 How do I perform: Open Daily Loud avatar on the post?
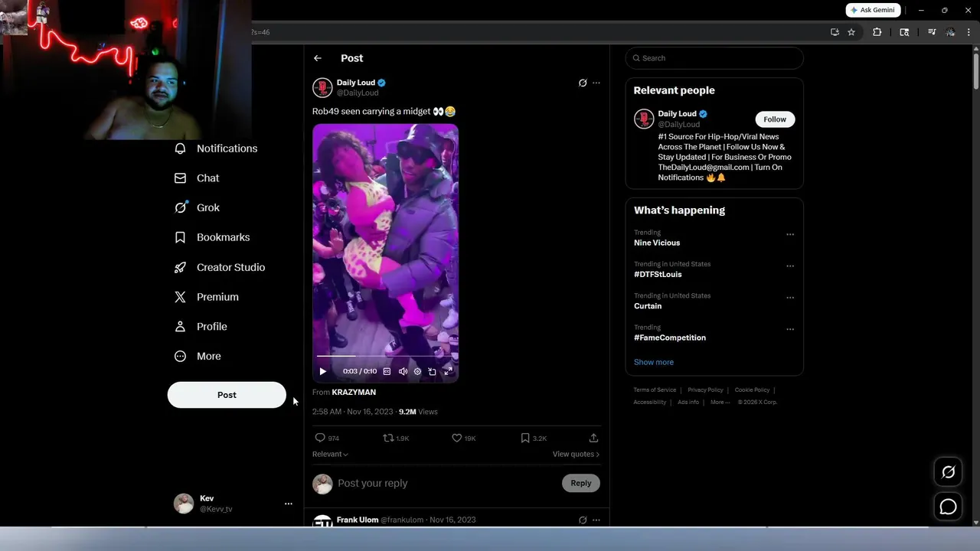click(322, 88)
